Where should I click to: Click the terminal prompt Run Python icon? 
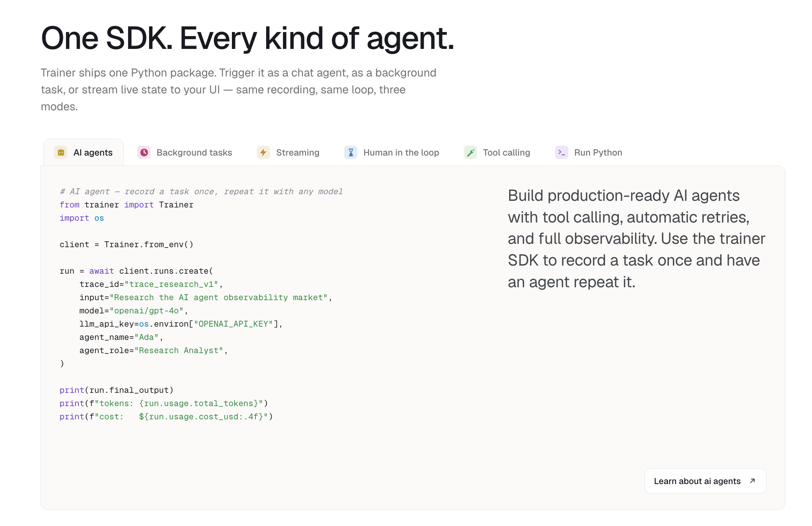[x=562, y=152]
